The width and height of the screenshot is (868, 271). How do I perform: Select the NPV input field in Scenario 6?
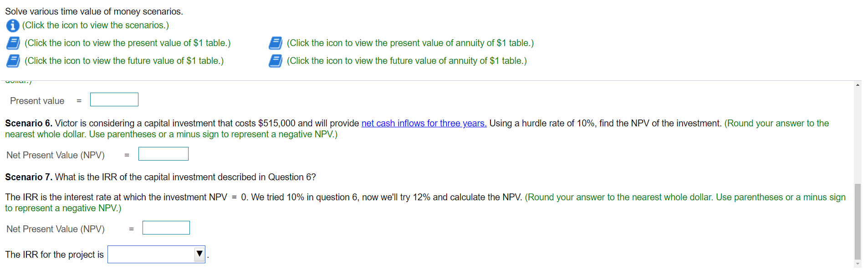tap(163, 154)
